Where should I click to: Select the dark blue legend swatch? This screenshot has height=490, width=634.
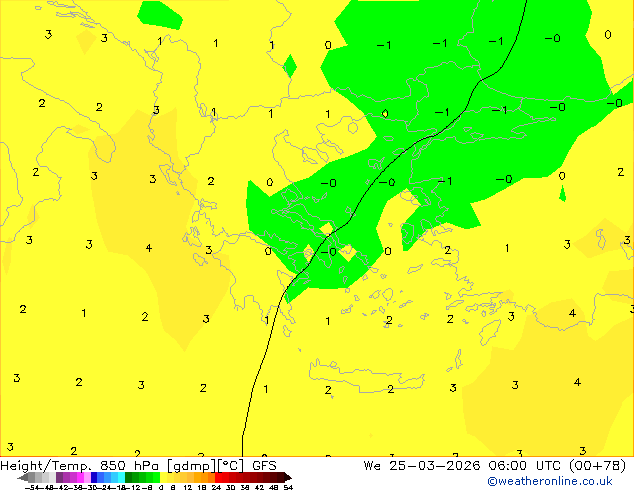94,477
